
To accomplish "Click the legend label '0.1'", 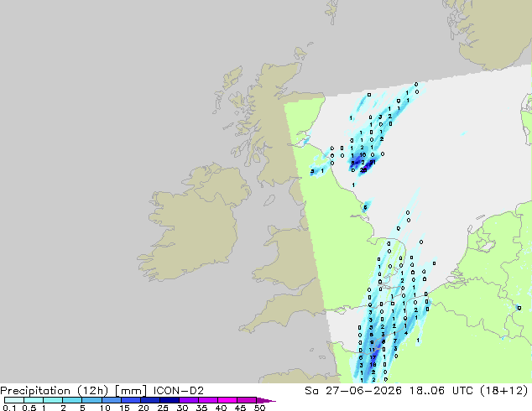I will click(9, 408).
